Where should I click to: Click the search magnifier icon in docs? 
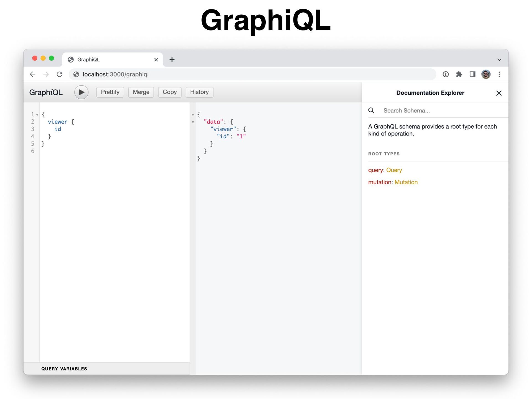pos(371,111)
